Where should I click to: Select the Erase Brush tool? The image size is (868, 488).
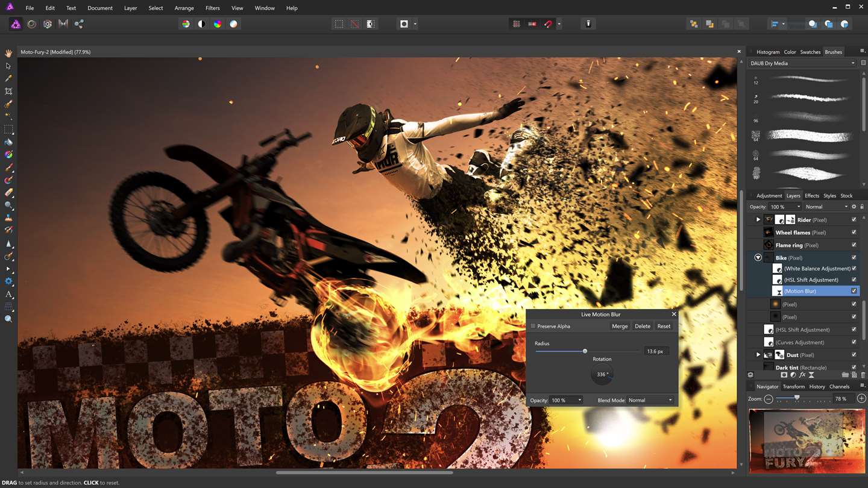point(8,193)
